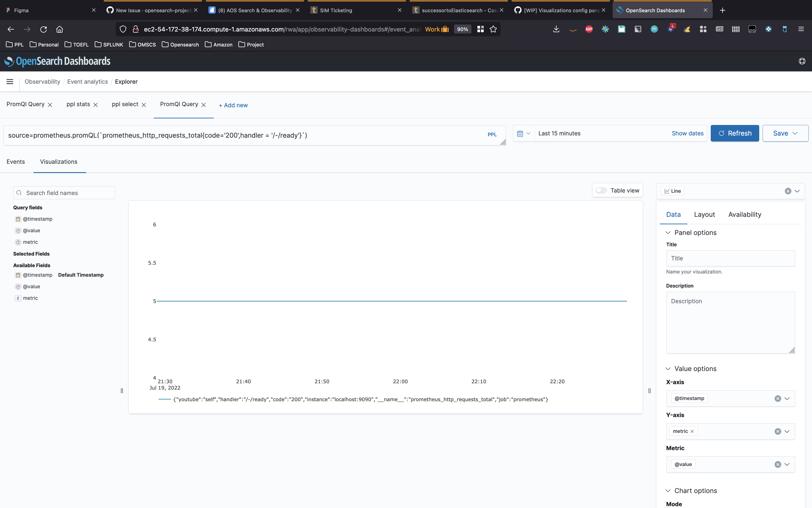Click the Show dates link
Image resolution: width=812 pixels, height=508 pixels.
[x=688, y=133]
